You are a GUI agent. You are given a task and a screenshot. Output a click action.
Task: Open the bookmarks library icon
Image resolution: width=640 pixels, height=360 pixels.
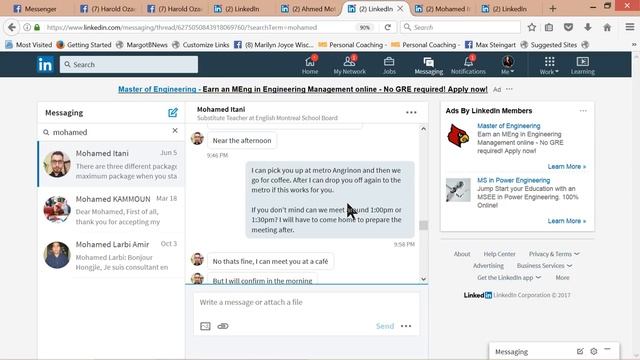click(549, 27)
